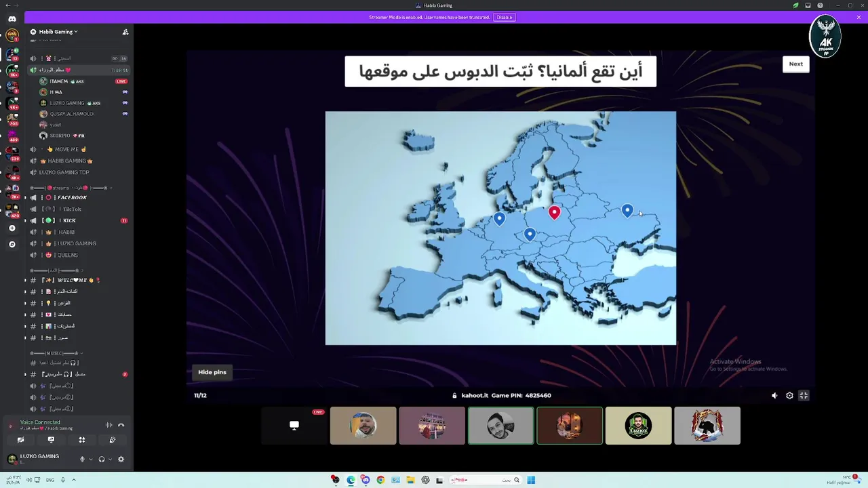The height and width of the screenshot is (488, 868).
Task: Click the Hide pins button
Action: coord(212,372)
